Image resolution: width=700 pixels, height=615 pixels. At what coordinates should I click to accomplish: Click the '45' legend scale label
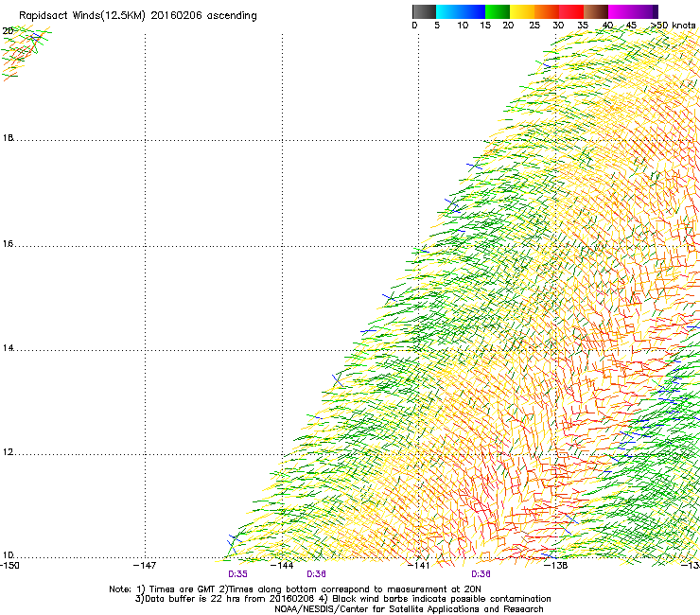[631, 26]
